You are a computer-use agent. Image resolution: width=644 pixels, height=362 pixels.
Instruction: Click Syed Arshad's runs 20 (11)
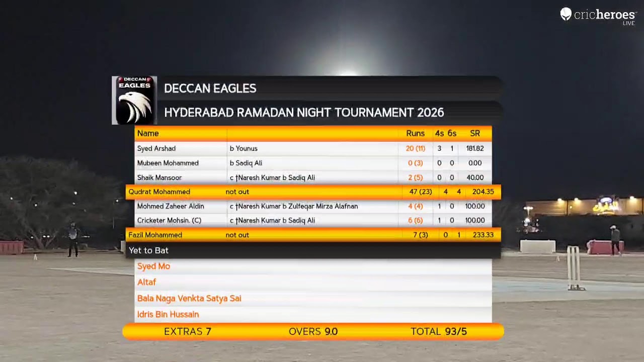416,148
